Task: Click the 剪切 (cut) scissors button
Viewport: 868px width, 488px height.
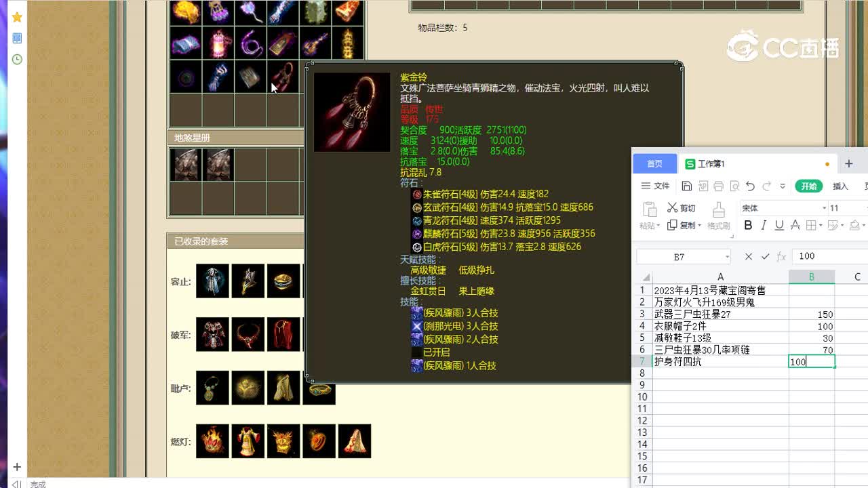Action: [682, 208]
